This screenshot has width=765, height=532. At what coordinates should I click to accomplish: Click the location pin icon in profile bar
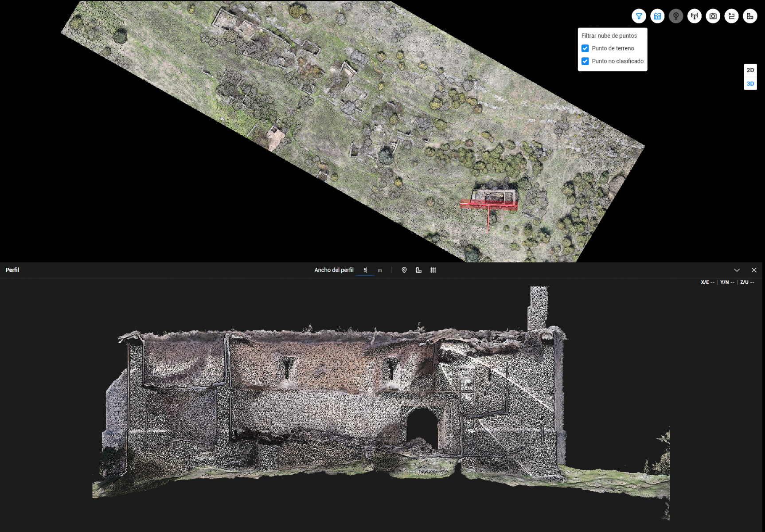click(404, 270)
